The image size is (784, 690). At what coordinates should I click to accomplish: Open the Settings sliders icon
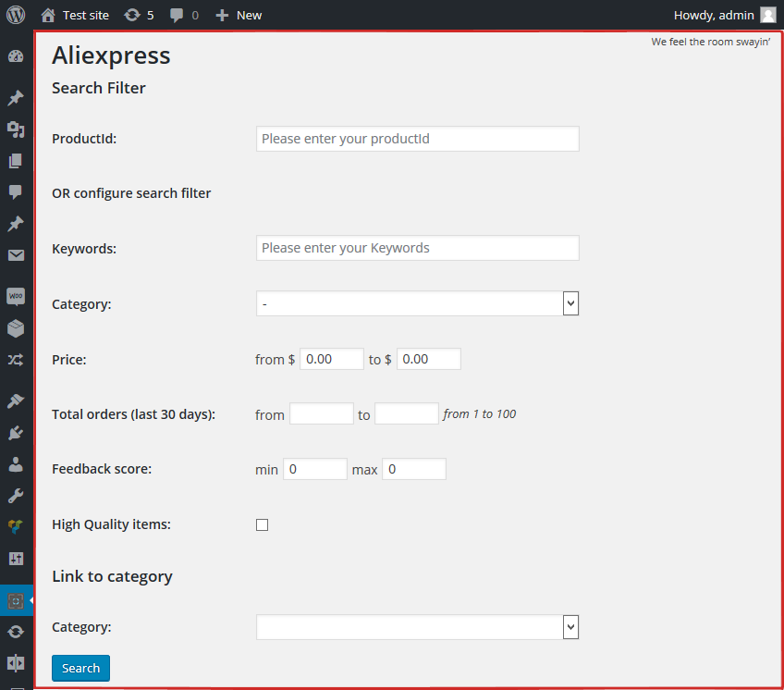click(16, 559)
